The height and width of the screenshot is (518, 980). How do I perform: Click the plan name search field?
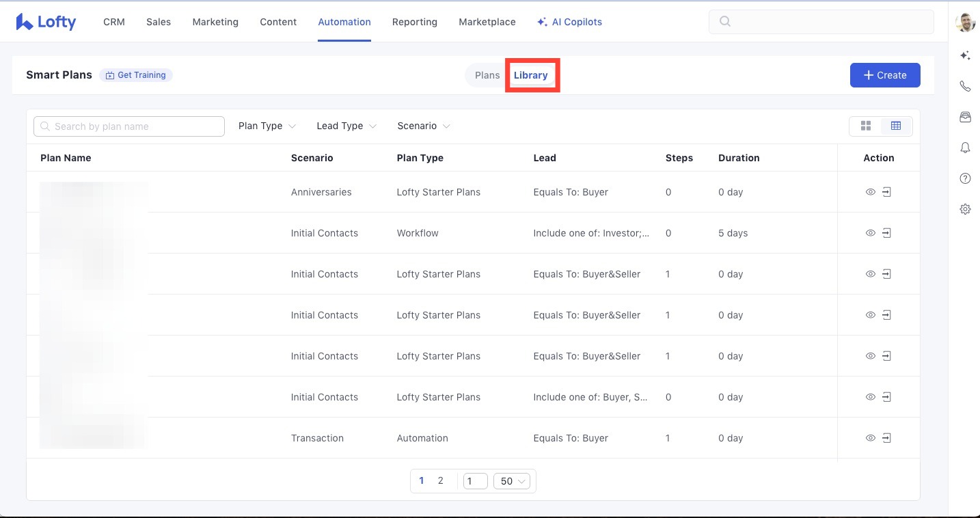128,126
